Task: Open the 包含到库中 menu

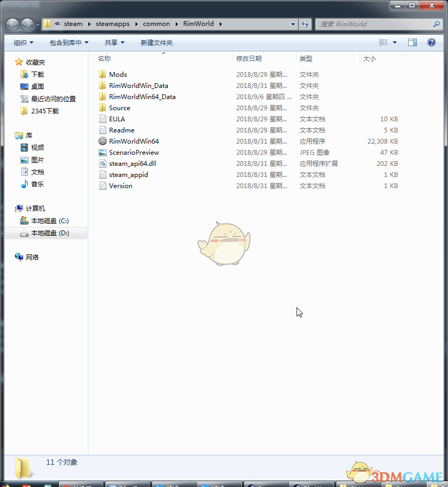Action: pyautogui.click(x=69, y=42)
